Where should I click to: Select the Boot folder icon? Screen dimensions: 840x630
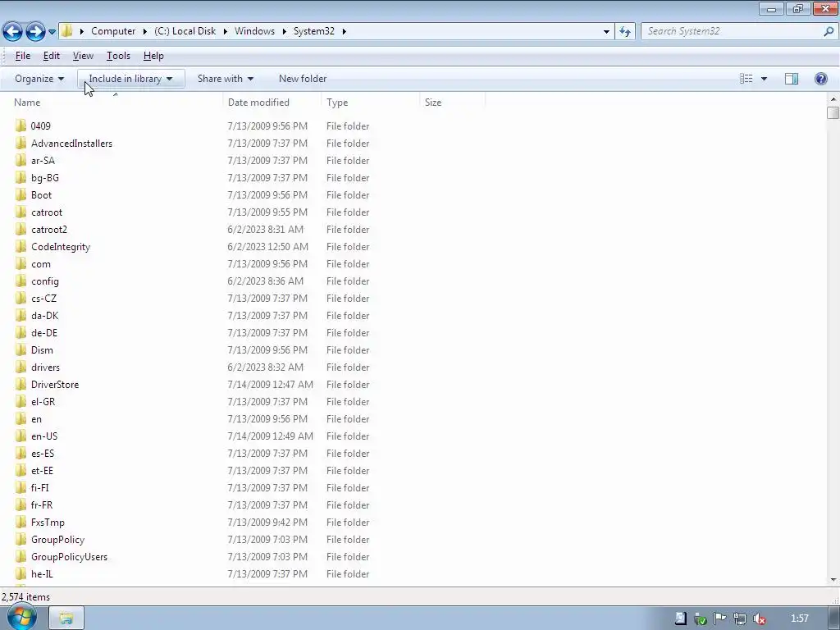[21, 195]
